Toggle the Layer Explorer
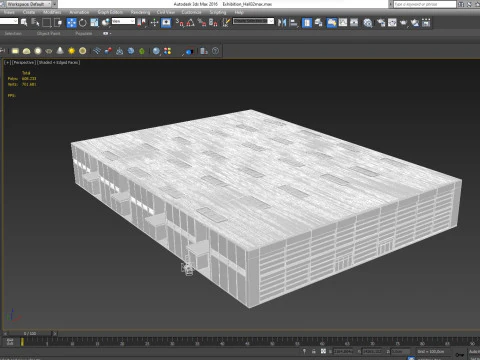 (x=319, y=23)
